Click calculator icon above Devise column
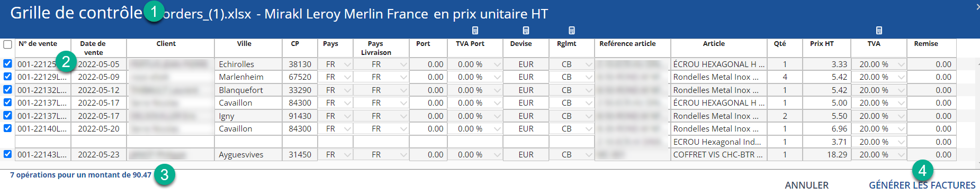 (x=526, y=31)
